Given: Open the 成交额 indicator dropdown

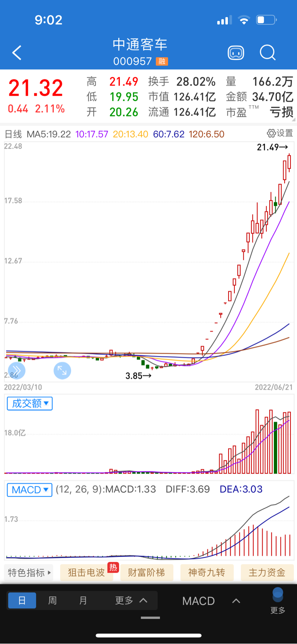Looking at the screenshot, I should tap(30, 404).
